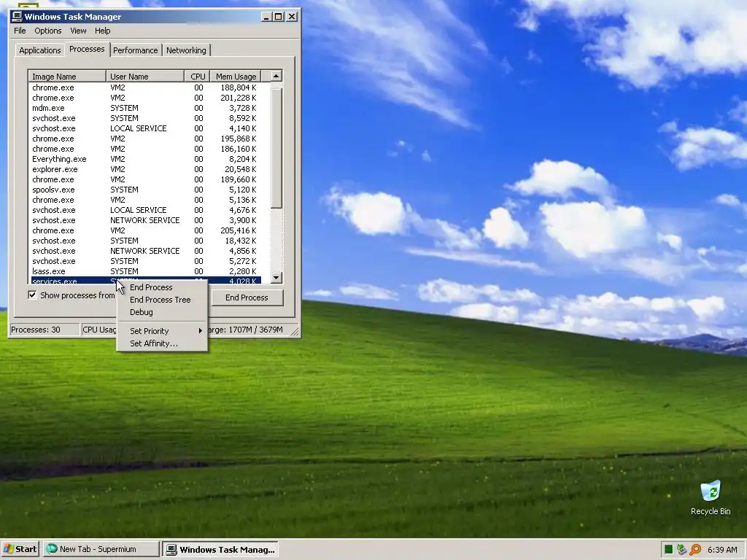Screen dimensions: 747x560
Task: Expand the Set Priority submenu arrow
Action: (x=201, y=330)
